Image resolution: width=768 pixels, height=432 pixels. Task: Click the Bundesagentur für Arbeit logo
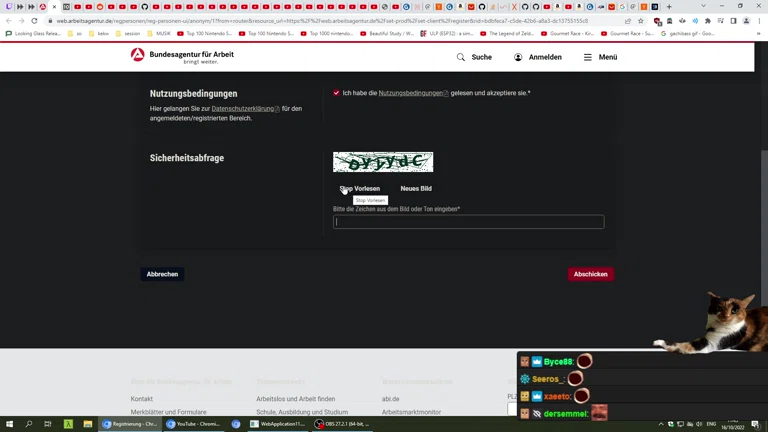182,56
